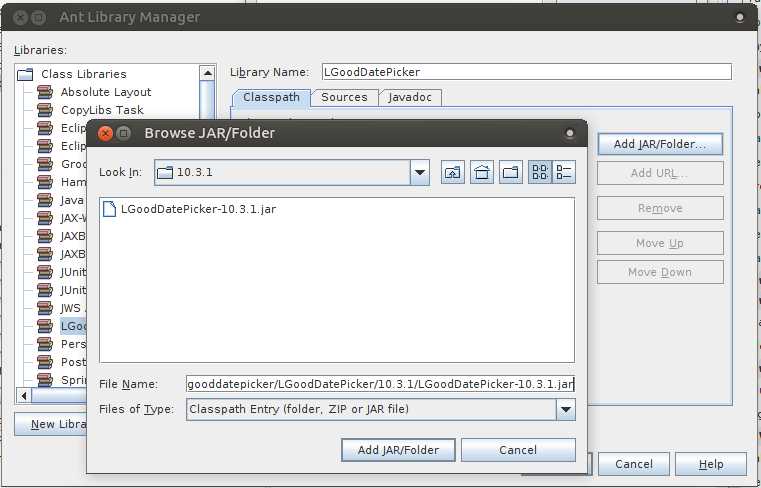Click the Move Down button
The image size is (761, 488).
tap(660, 272)
